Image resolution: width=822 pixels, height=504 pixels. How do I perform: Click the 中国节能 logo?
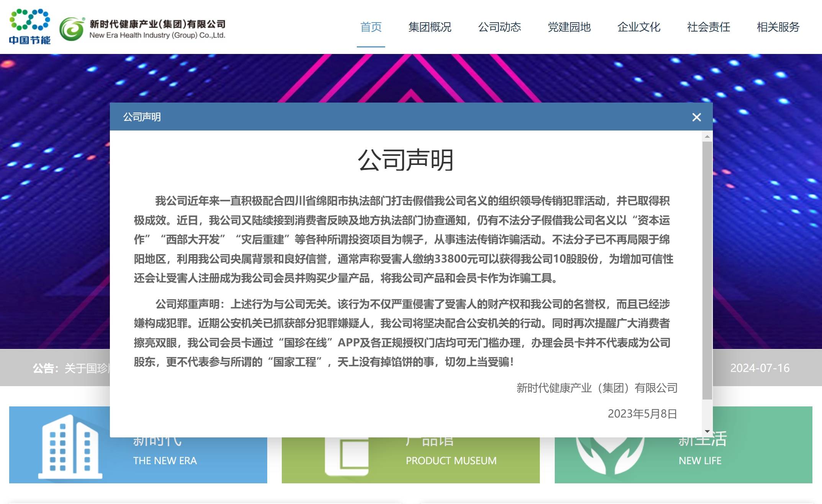click(29, 26)
